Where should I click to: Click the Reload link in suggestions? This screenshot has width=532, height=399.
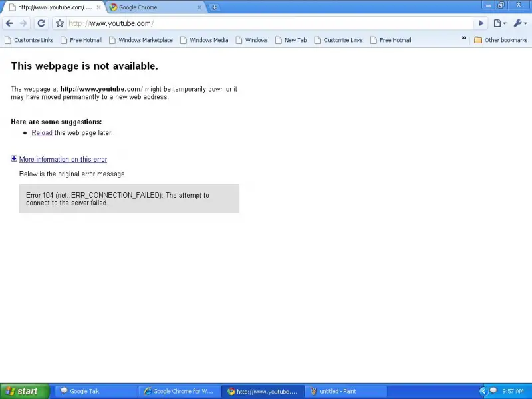[42, 132]
